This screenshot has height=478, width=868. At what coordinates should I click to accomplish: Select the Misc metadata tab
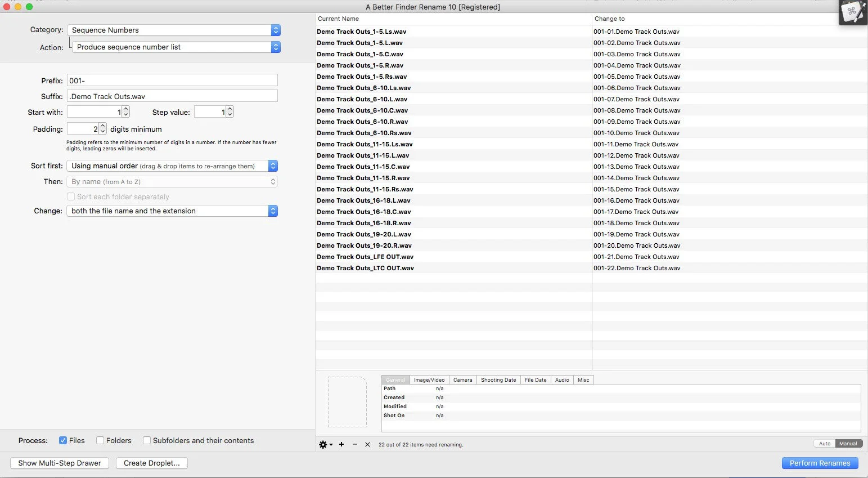(x=583, y=380)
